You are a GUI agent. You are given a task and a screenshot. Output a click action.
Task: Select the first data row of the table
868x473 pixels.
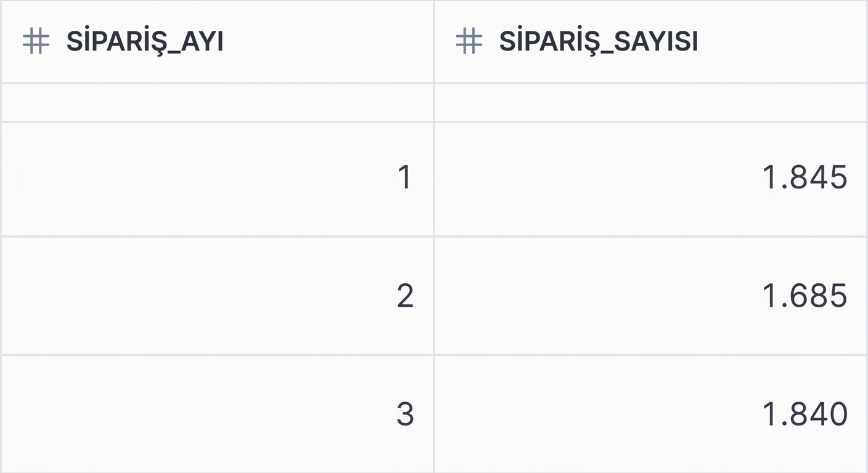pyautogui.click(x=432, y=178)
